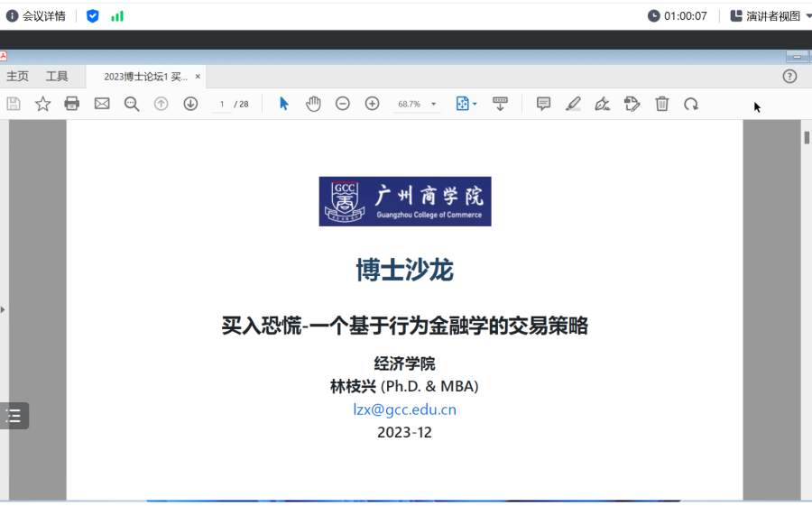This screenshot has height=506, width=812.
Task: Select the hand pan tool
Action: tap(313, 104)
